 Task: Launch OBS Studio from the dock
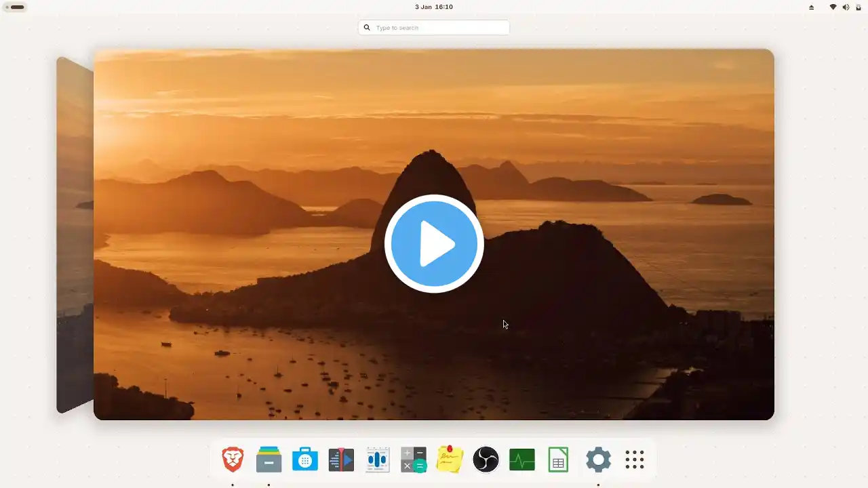coord(486,460)
